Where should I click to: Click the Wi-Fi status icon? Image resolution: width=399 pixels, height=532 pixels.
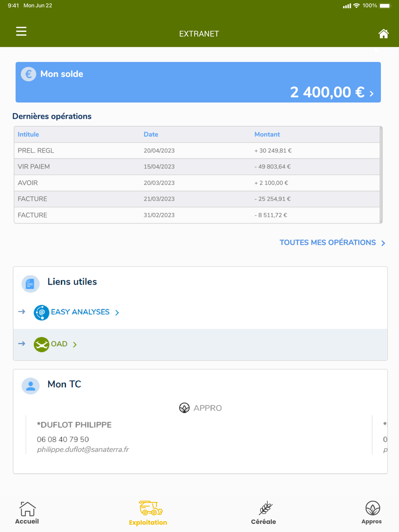[357, 6]
